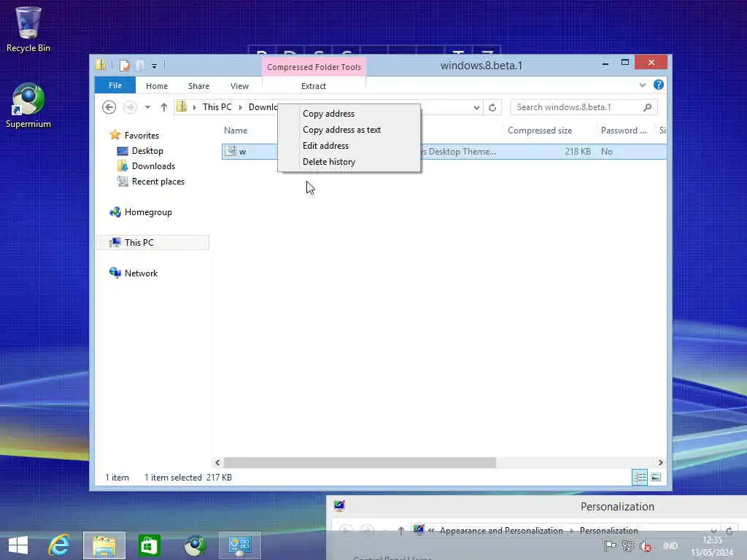This screenshot has width=747, height=560.
Task: Sort by Password column header
Action: (x=623, y=131)
